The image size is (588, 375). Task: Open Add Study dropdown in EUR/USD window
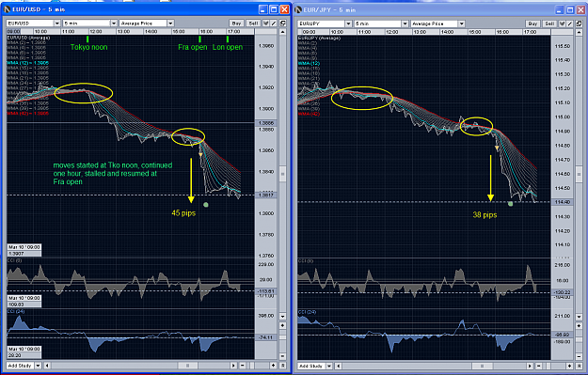(x=24, y=366)
